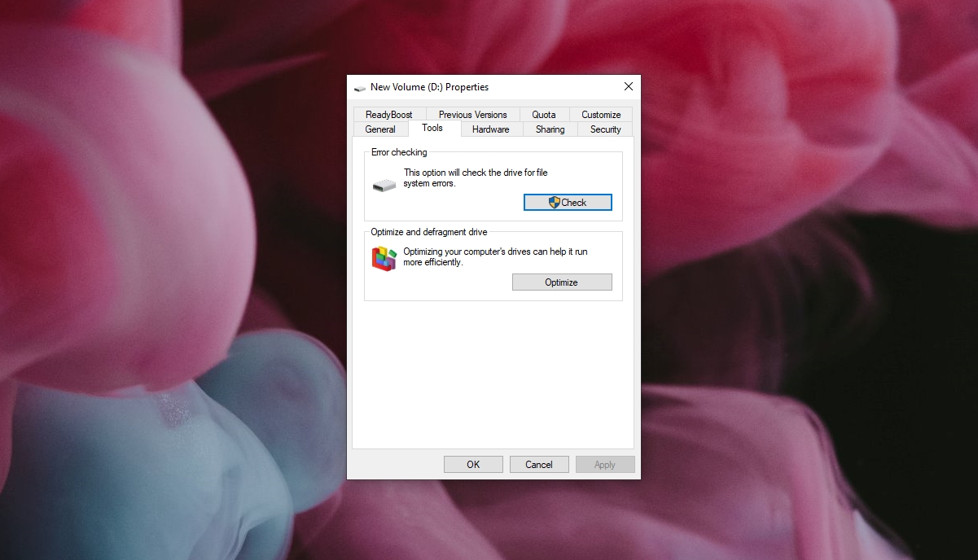978x560 pixels.
Task: Open the Security tab
Action: (606, 129)
